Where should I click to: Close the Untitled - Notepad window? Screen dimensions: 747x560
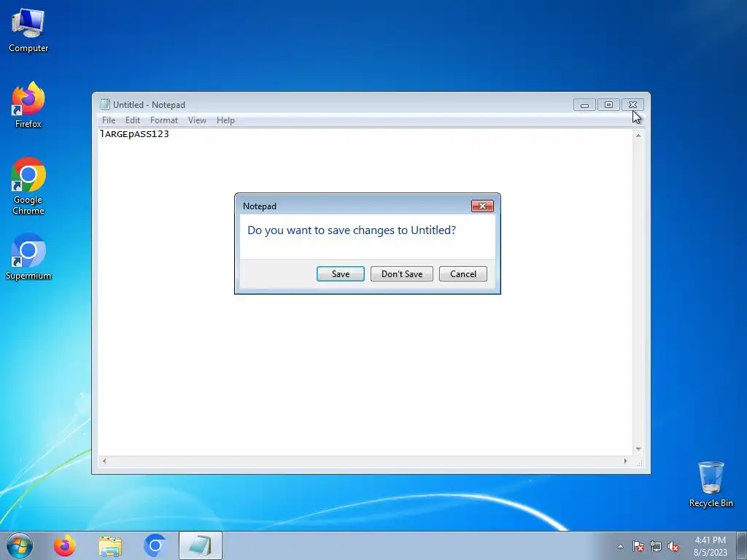point(632,105)
